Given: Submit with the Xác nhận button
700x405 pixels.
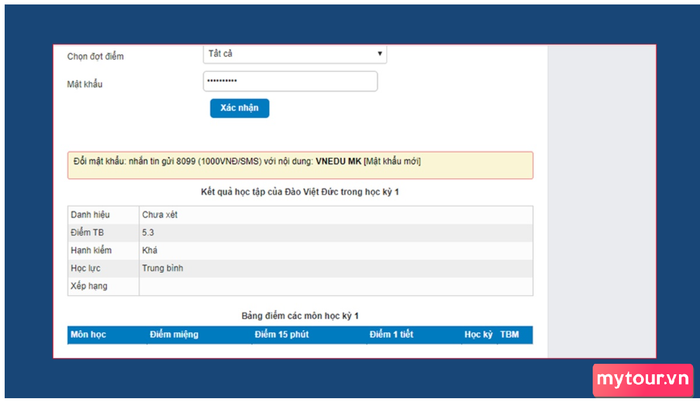Looking at the screenshot, I should (x=239, y=108).
